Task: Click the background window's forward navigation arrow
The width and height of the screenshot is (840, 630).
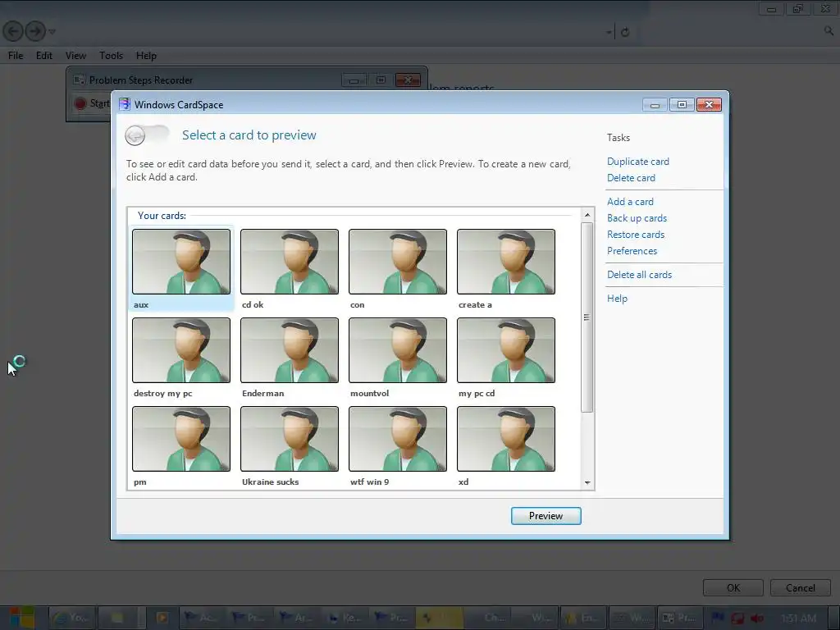Action: 35,31
